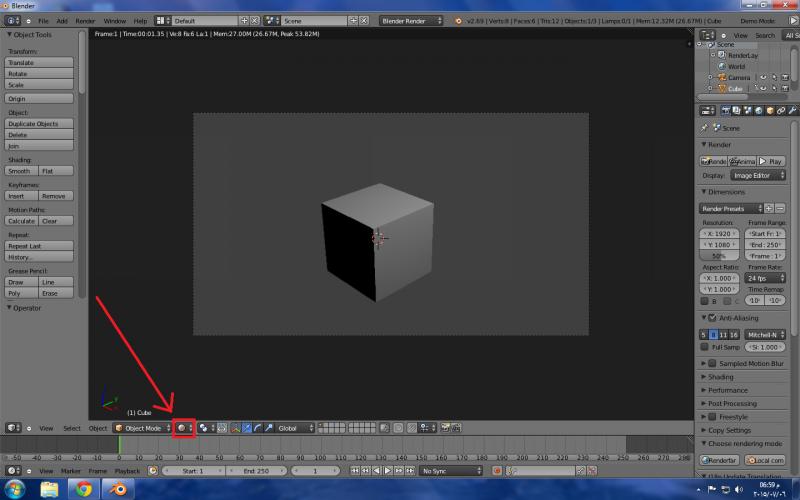This screenshot has width=800, height=500.
Task: Toggle Cube selectability cursor in outliner
Action: pos(774,88)
